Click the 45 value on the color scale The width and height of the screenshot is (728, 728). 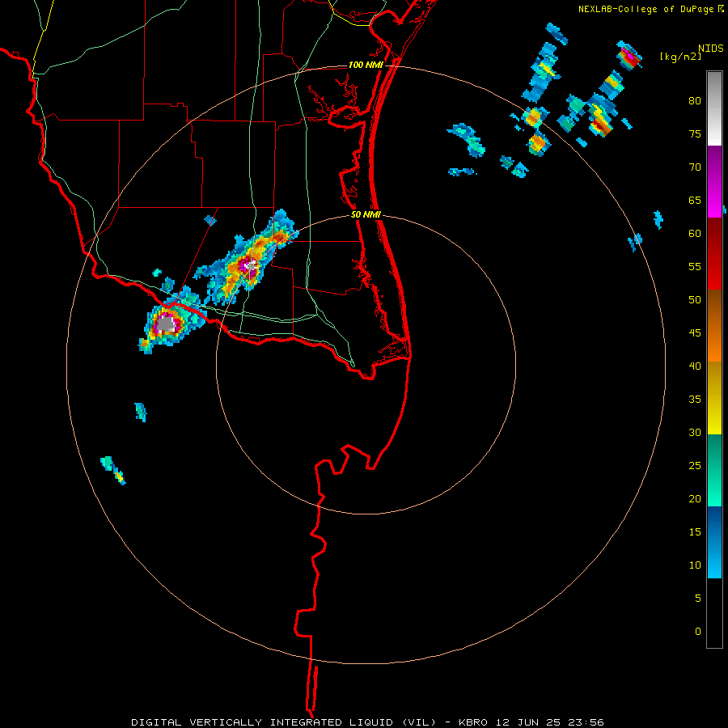point(695,333)
